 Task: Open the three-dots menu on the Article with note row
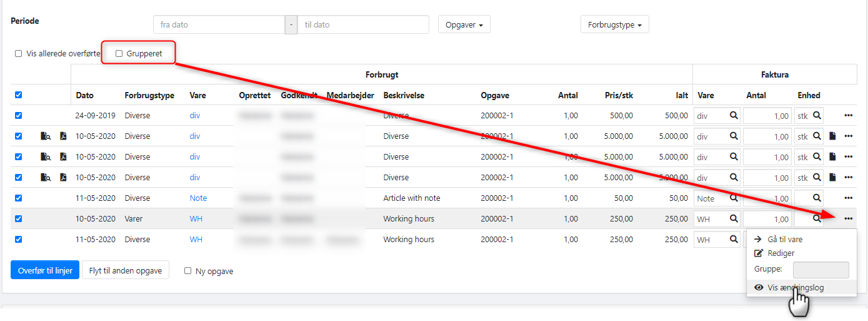pyautogui.click(x=848, y=198)
